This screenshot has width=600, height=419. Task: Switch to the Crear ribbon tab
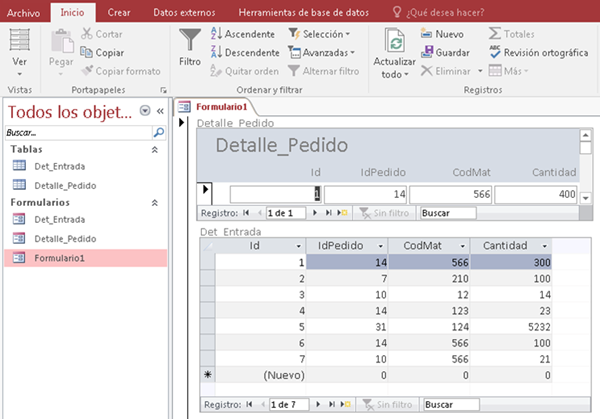point(119,11)
